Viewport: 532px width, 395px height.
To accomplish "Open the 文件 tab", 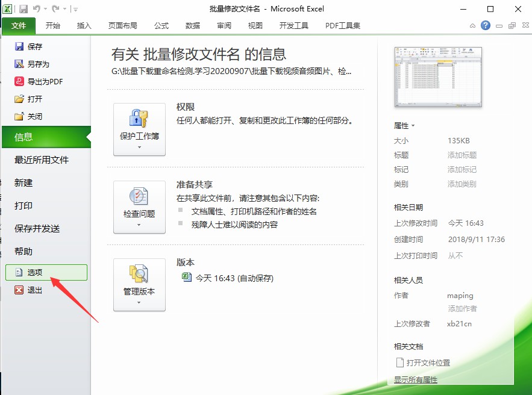I will pyautogui.click(x=19, y=26).
